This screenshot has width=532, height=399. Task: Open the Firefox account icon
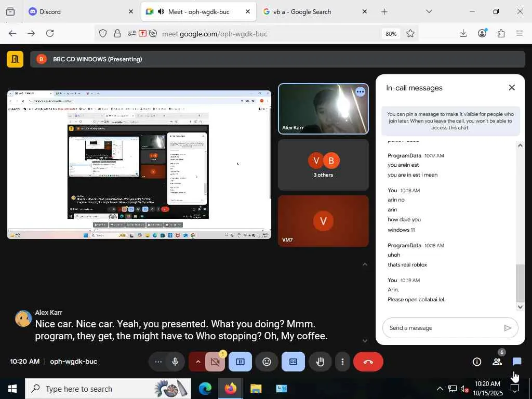pyautogui.click(x=482, y=33)
